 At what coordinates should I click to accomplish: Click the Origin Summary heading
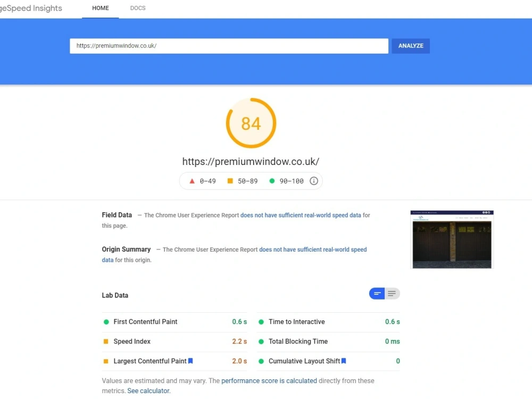tap(126, 250)
